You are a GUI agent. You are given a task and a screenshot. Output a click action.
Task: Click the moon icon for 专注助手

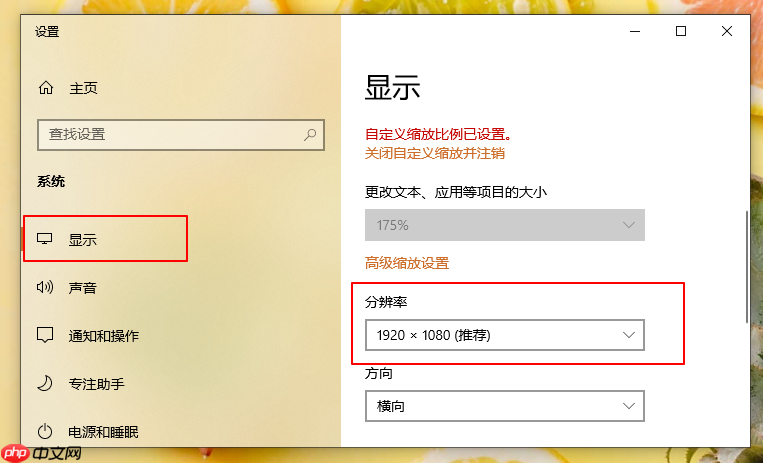(x=44, y=383)
